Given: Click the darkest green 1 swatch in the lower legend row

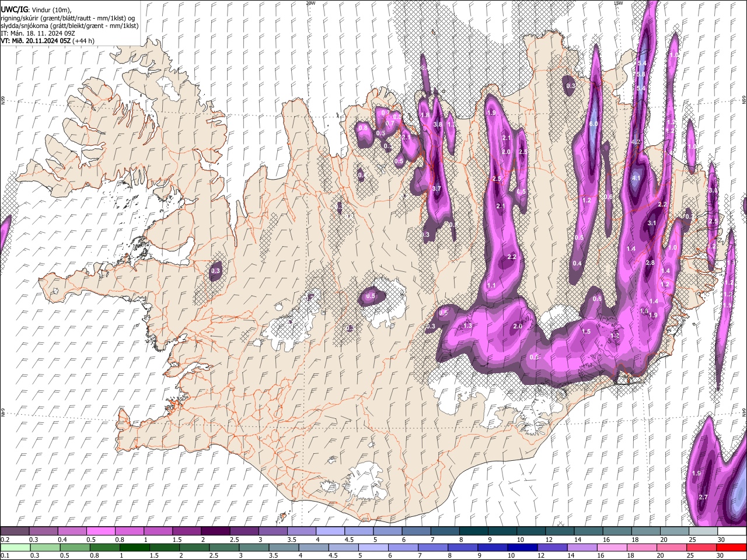Looking at the screenshot, I should [x=134, y=547].
